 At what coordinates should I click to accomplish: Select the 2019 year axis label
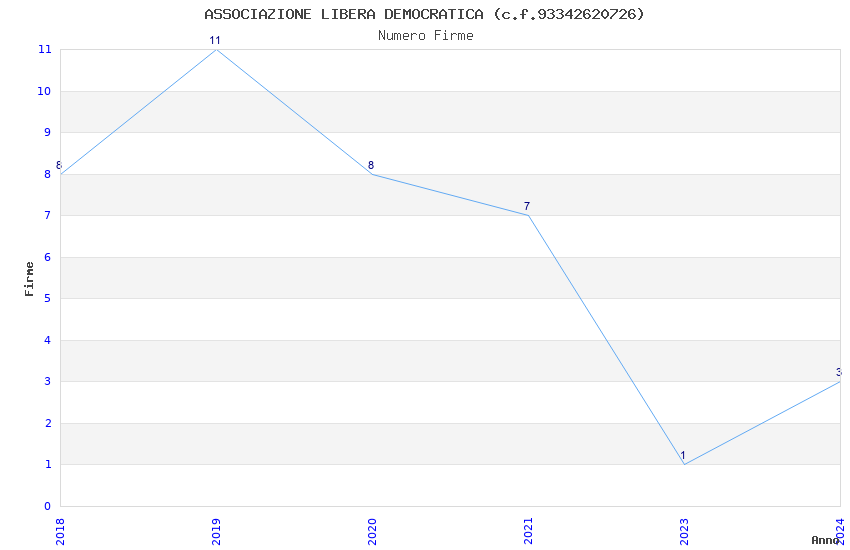tap(216, 531)
